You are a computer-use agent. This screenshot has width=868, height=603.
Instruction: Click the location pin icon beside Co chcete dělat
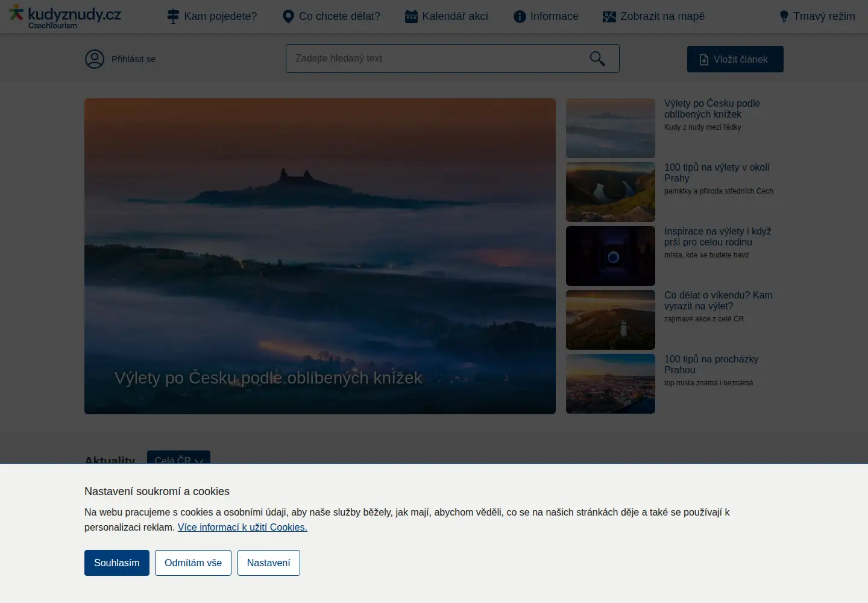coord(288,16)
